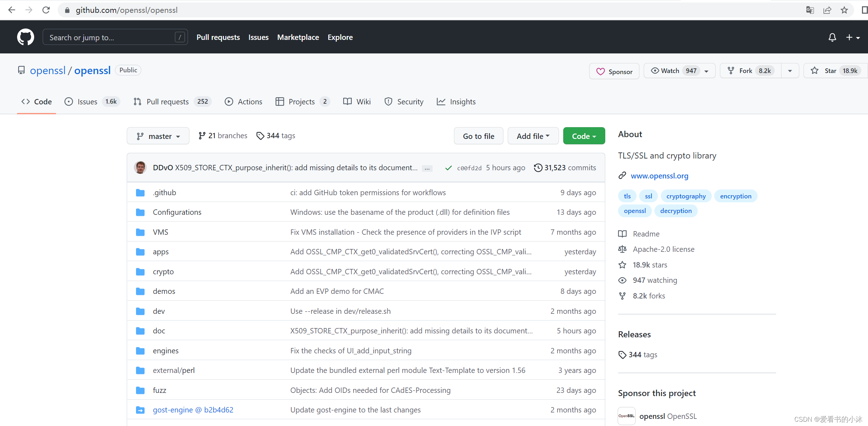Sponsor the project with heart button

coord(614,71)
